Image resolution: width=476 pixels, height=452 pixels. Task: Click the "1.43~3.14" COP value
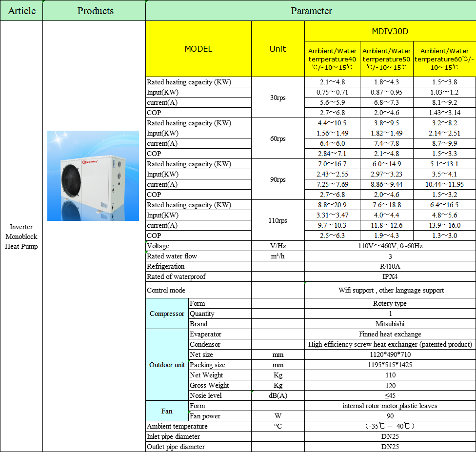pos(444,113)
